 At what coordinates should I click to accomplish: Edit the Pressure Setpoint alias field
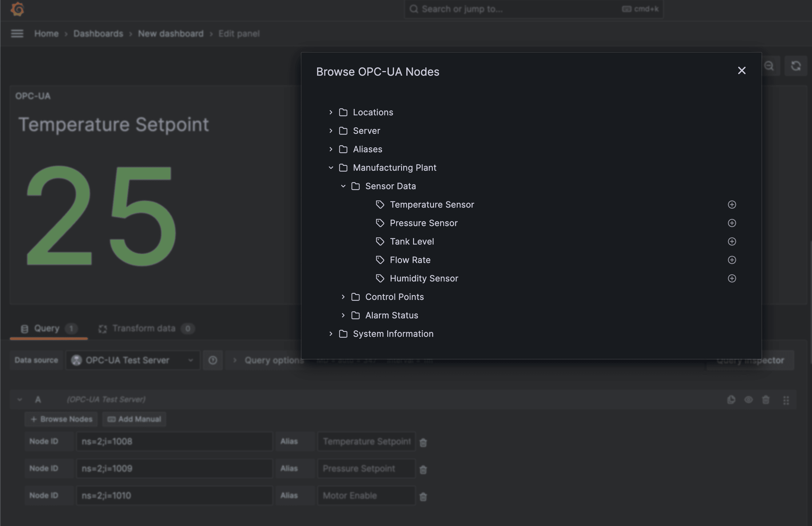click(x=366, y=468)
